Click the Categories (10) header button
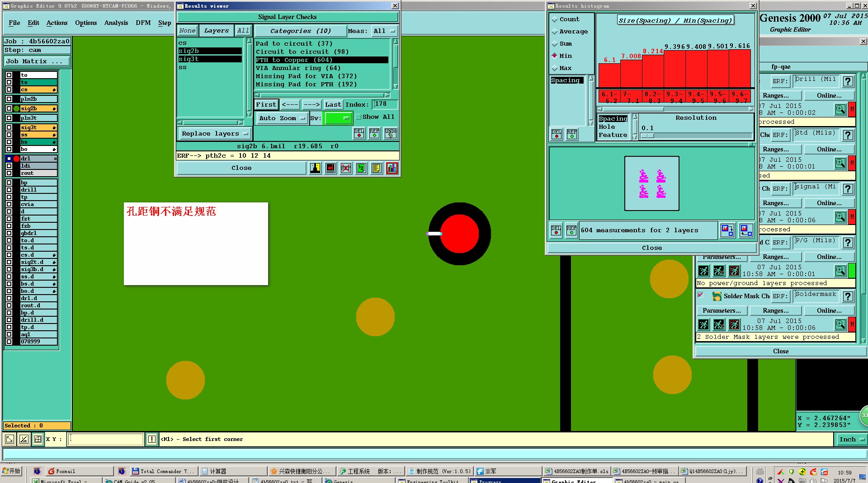The image size is (868, 483). [x=301, y=31]
